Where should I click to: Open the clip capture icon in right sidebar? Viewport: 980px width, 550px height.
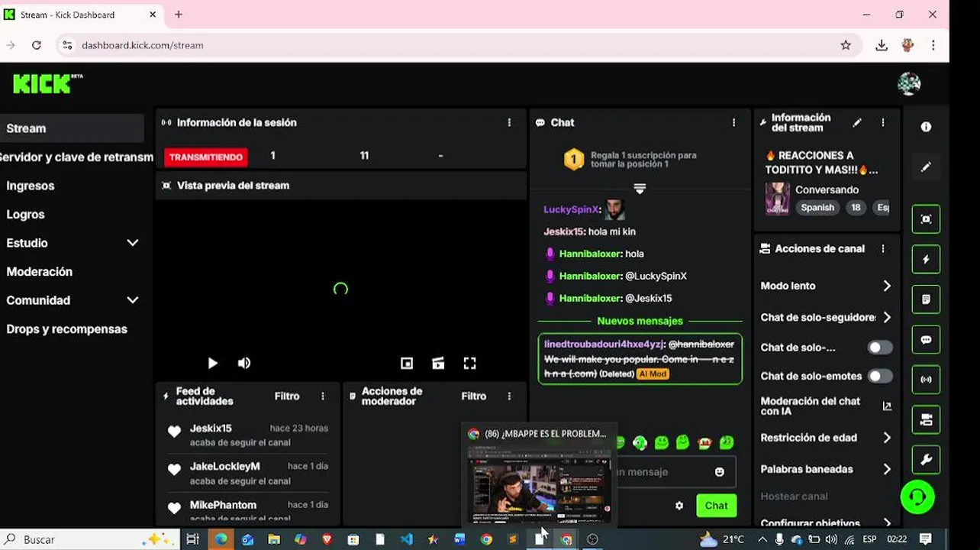(x=926, y=219)
